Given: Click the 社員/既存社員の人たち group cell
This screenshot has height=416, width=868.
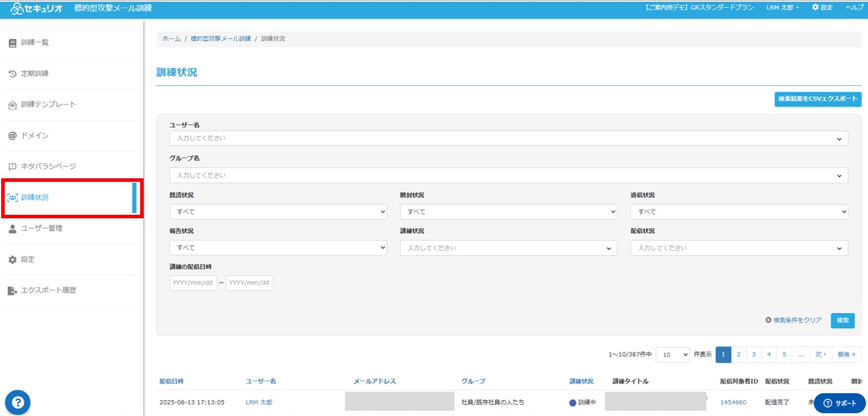Looking at the screenshot, I should [493, 402].
